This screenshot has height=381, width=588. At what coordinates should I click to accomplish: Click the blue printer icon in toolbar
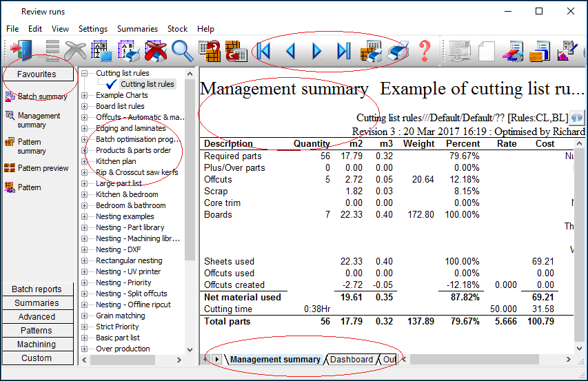tap(398, 51)
